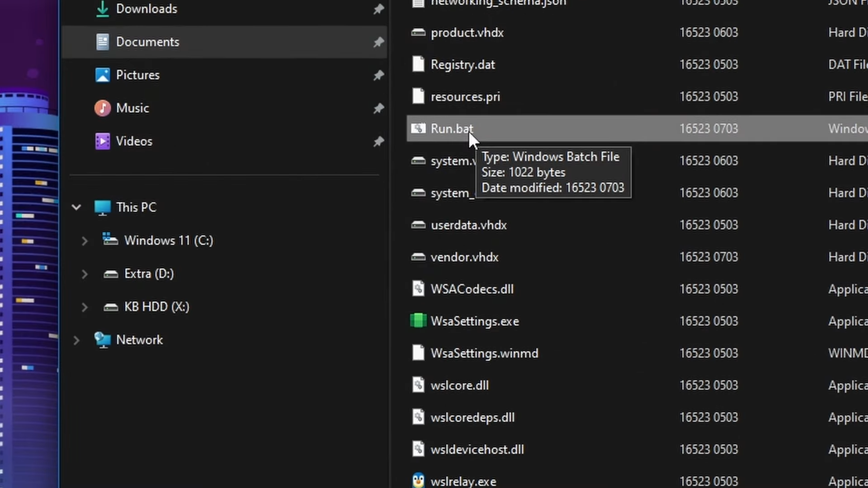This screenshot has height=488, width=868.
Task: Select Extra (D:) drive in navigation
Action: [x=149, y=274]
